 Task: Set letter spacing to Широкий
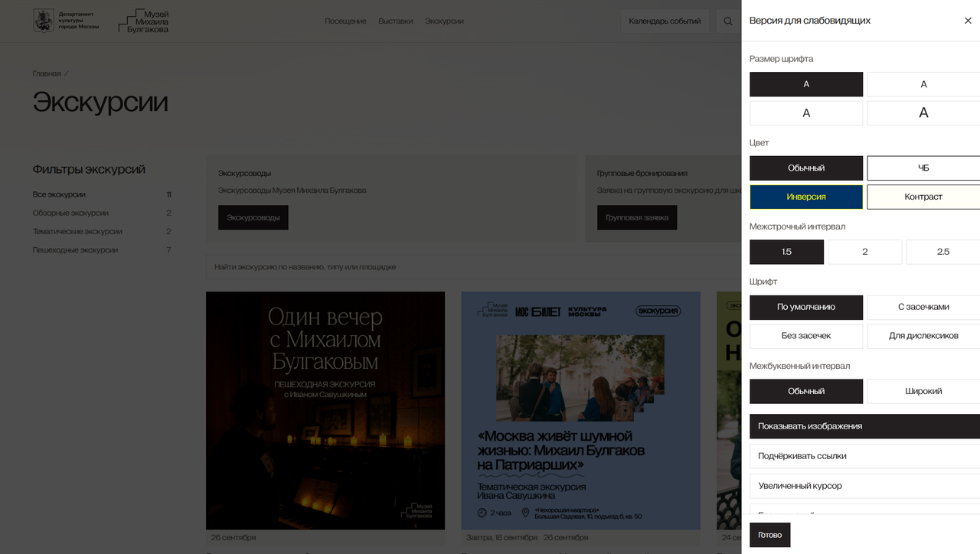[923, 391]
